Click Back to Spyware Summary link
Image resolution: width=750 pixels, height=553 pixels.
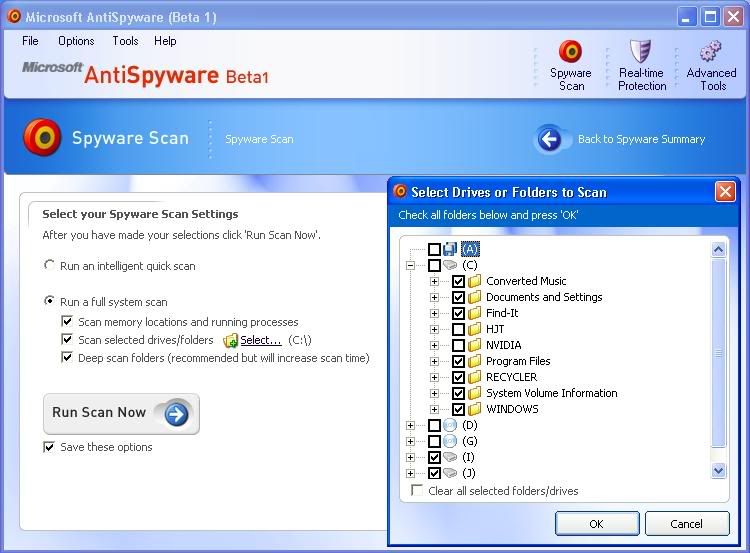coord(641,139)
